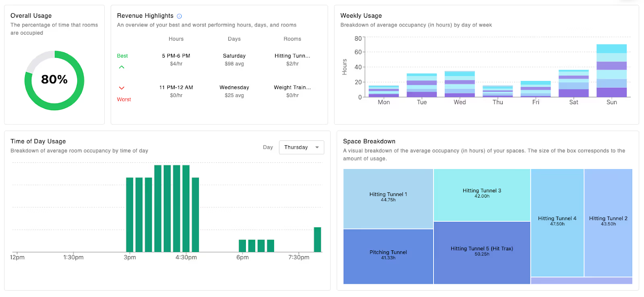Screen dimensions: 644x297
Task: Click the '6pm' axis label in Time of Day
Action: pos(242,258)
